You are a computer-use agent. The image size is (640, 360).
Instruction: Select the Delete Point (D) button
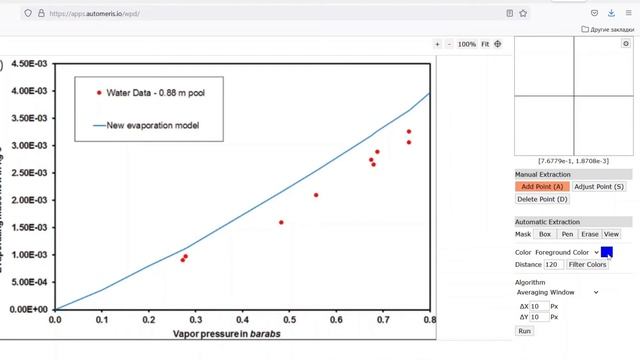542,199
